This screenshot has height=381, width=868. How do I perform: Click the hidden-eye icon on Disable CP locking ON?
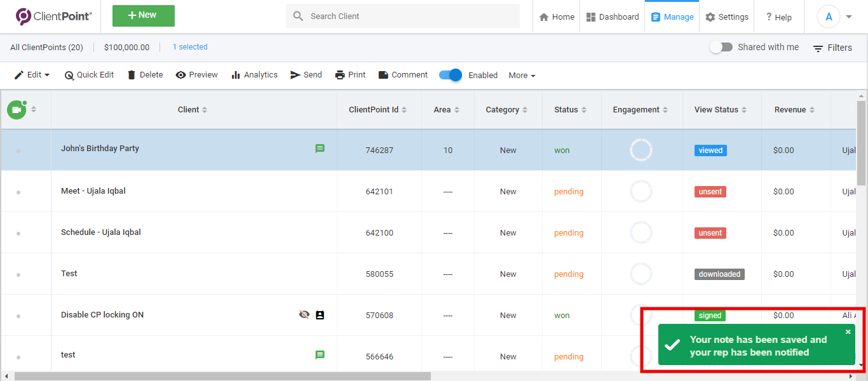coord(304,314)
